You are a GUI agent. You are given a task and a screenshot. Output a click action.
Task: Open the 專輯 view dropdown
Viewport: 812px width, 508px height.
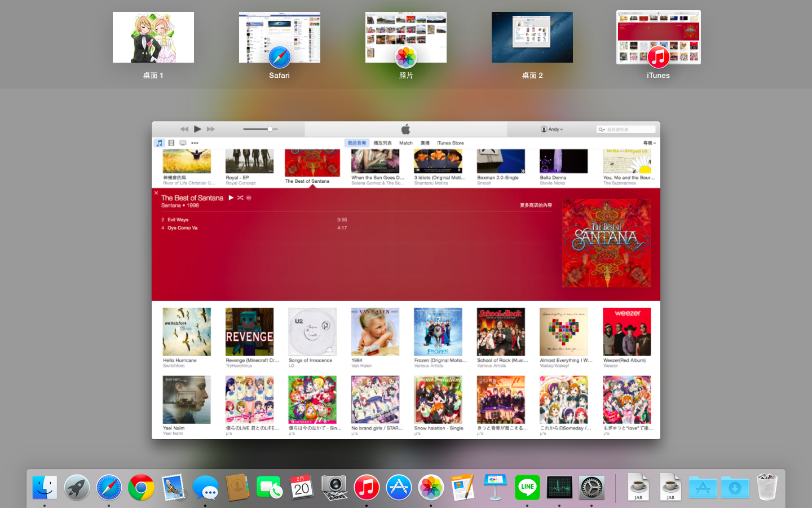pyautogui.click(x=650, y=143)
